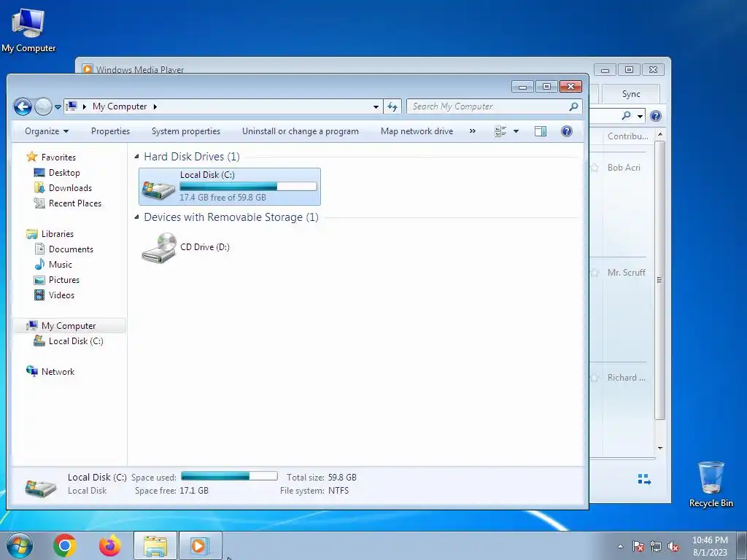Select Libraries in navigation pane

(x=57, y=234)
